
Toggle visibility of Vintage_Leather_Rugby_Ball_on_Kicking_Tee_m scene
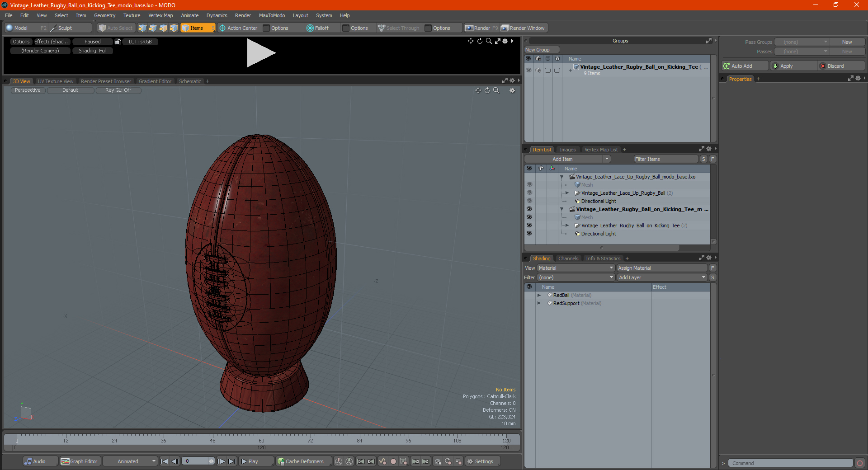click(x=529, y=209)
